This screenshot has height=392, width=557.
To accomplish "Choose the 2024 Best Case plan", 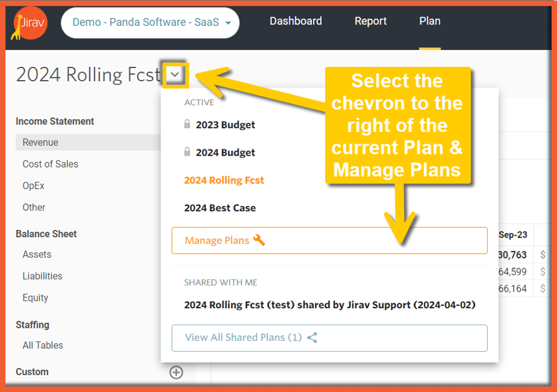I will tap(220, 208).
